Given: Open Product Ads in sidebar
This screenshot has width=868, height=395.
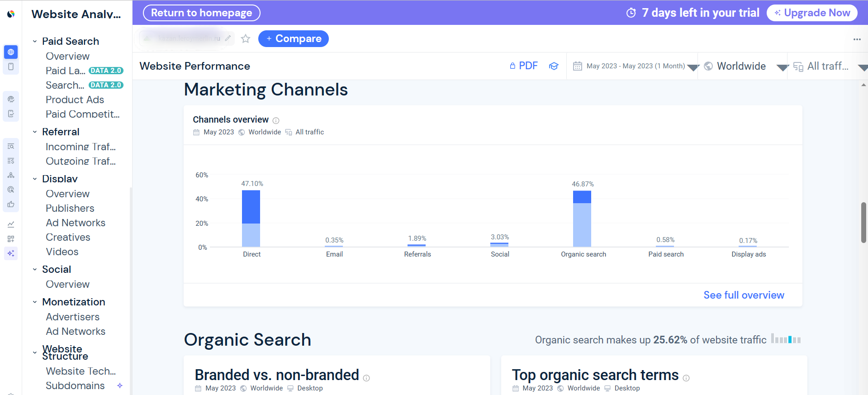Looking at the screenshot, I should [x=75, y=100].
